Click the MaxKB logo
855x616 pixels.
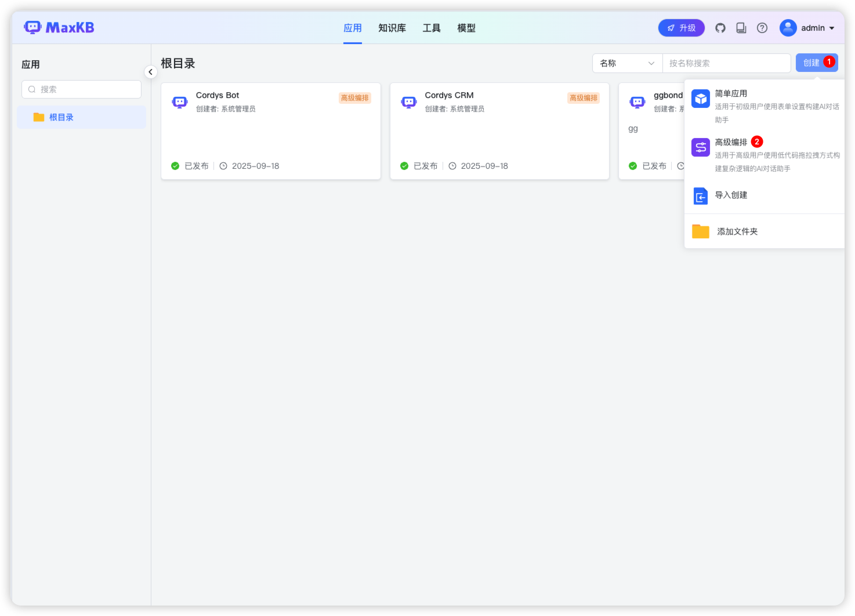59,27
